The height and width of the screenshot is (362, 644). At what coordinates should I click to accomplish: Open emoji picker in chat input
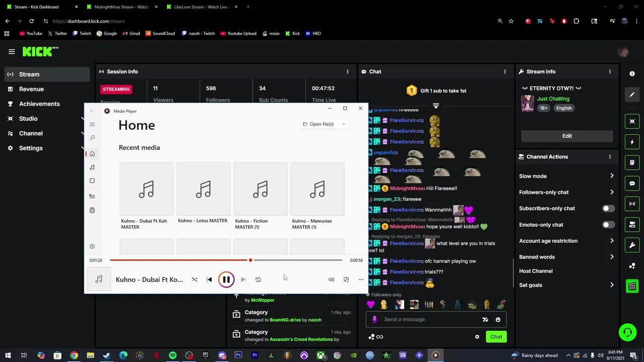[x=498, y=320]
